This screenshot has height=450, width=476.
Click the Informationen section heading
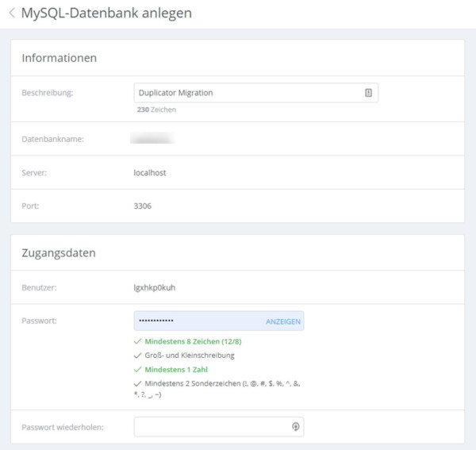(59, 58)
